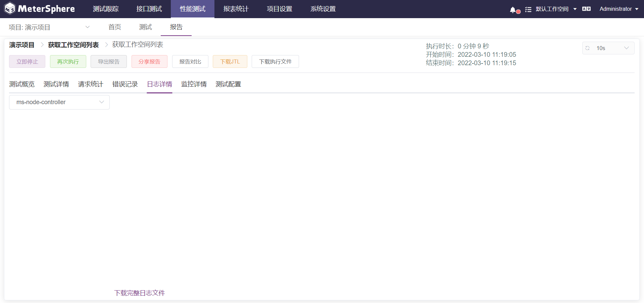Expand the 默认工作空间 workspace switcher
This screenshot has height=303, width=644.
click(555, 9)
